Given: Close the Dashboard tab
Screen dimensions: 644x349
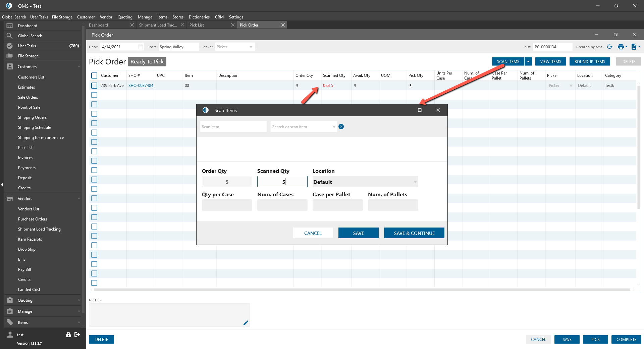Looking at the screenshot, I should pyautogui.click(x=132, y=25).
